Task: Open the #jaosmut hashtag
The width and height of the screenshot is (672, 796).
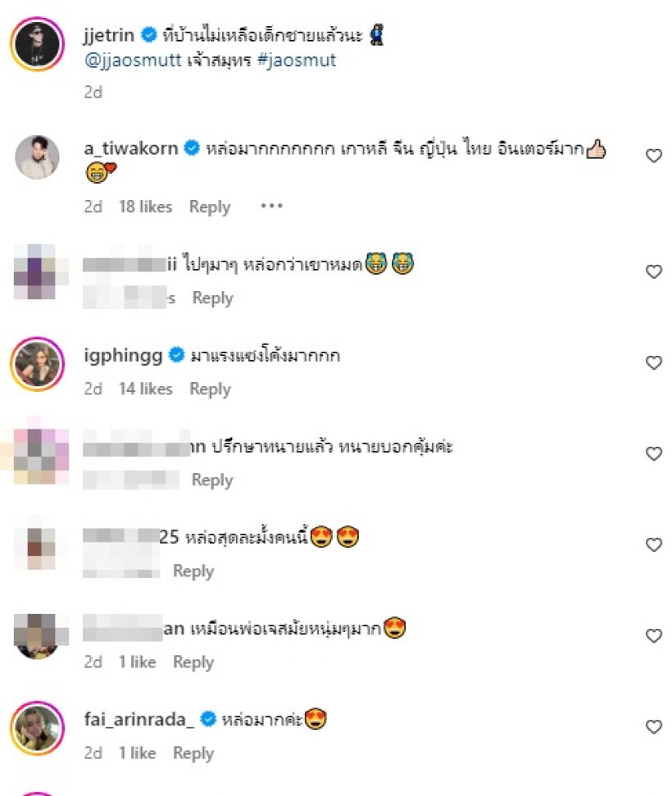Action: (x=297, y=60)
